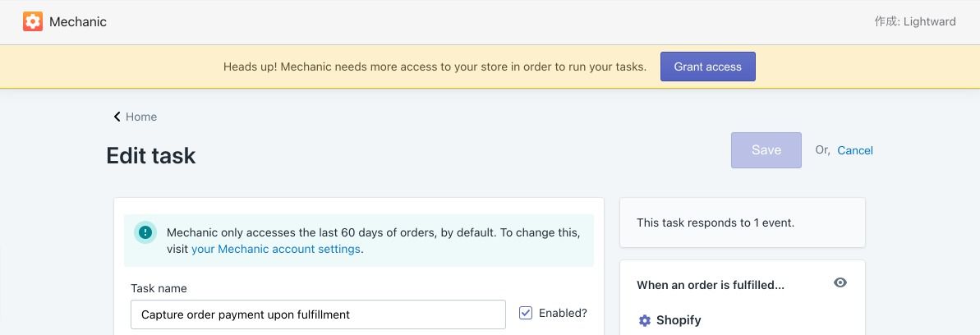Click the Heads up banner message
The image size is (980, 335).
coord(435,67)
